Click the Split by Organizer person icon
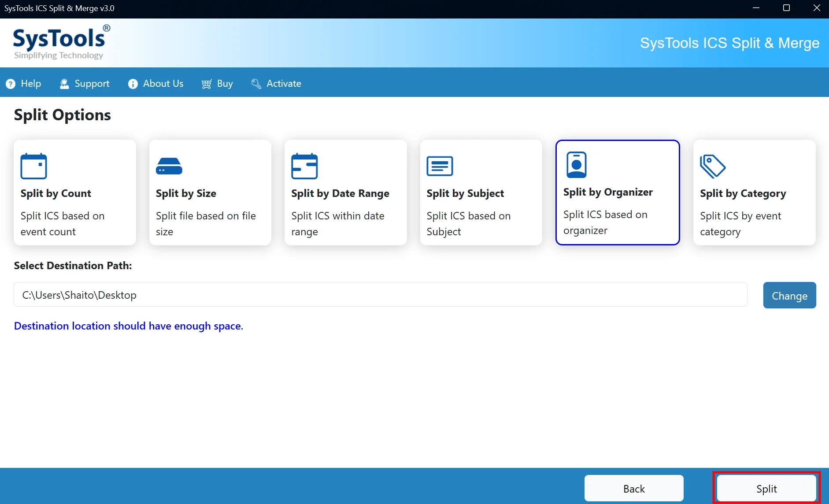The width and height of the screenshot is (829, 504). pyautogui.click(x=577, y=165)
